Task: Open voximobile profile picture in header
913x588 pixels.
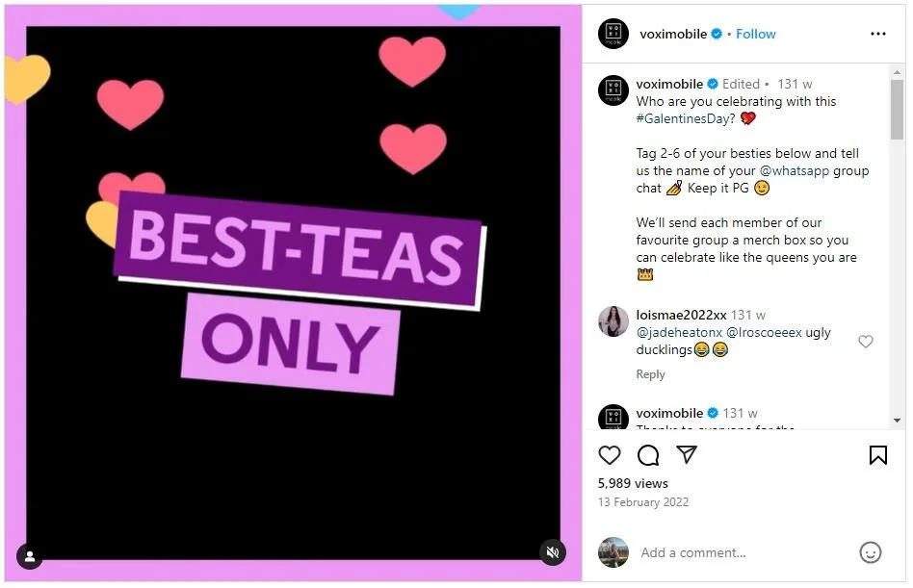Action: coord(613,34)
